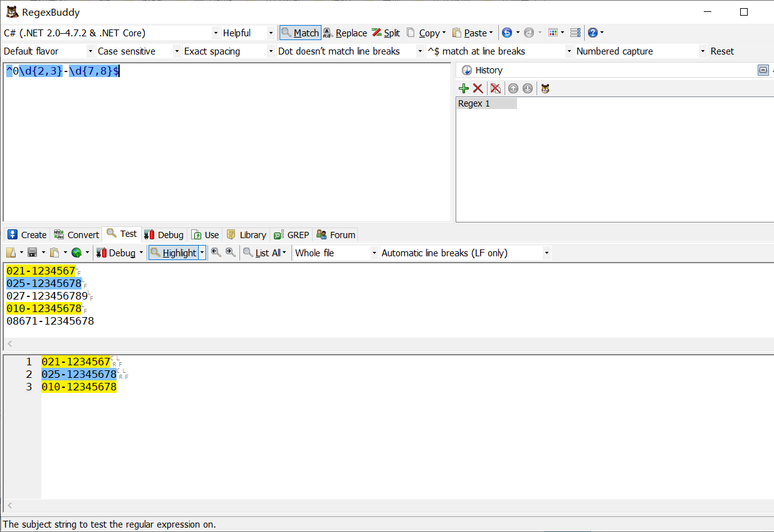The image size is (774, 532).
Task: Open the Paste dropdown arrow
Action: tap(491, 33)
